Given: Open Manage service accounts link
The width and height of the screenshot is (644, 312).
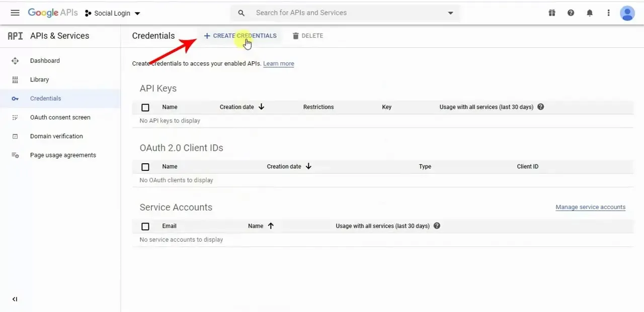Looking at the screenshot, I should click(x=590, y=207).
